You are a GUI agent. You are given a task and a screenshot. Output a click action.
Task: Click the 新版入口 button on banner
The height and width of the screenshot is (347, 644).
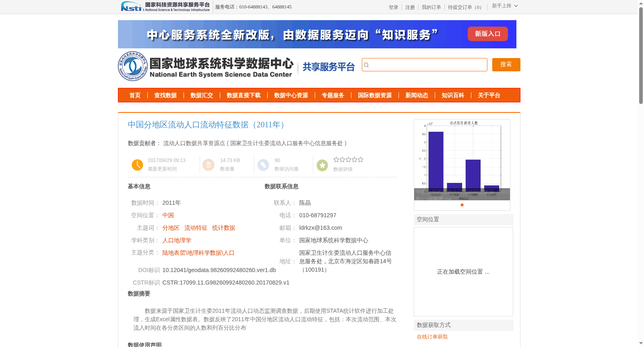coord(487,34)
